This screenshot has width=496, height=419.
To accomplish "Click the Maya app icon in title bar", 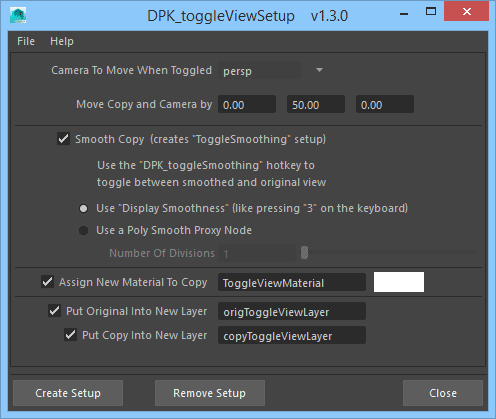I will pyautogui.click(x=18, y=15).
